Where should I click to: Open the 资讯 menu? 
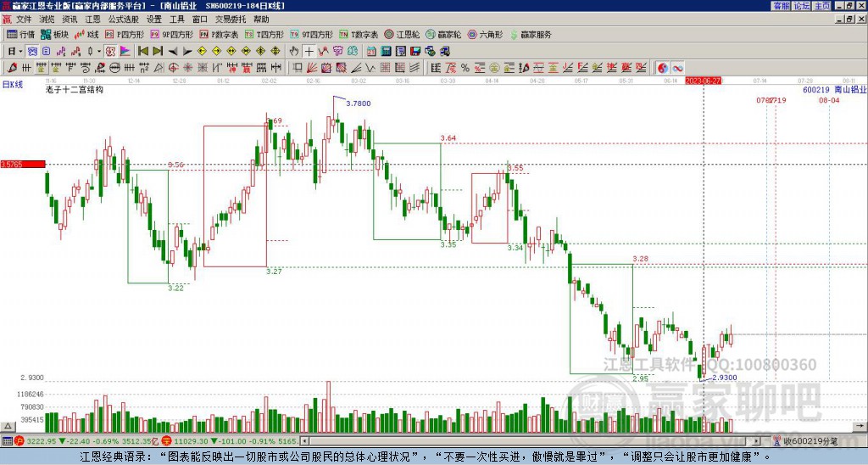[x=70, y=20]
